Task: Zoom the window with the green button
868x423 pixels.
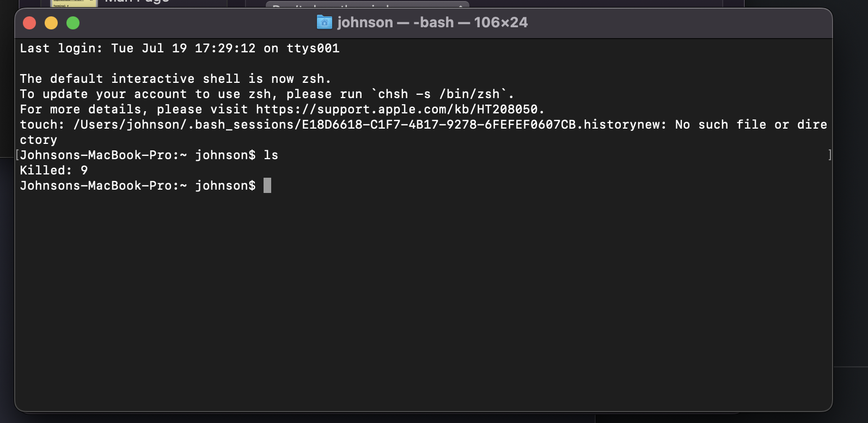Action: [73, 23]
